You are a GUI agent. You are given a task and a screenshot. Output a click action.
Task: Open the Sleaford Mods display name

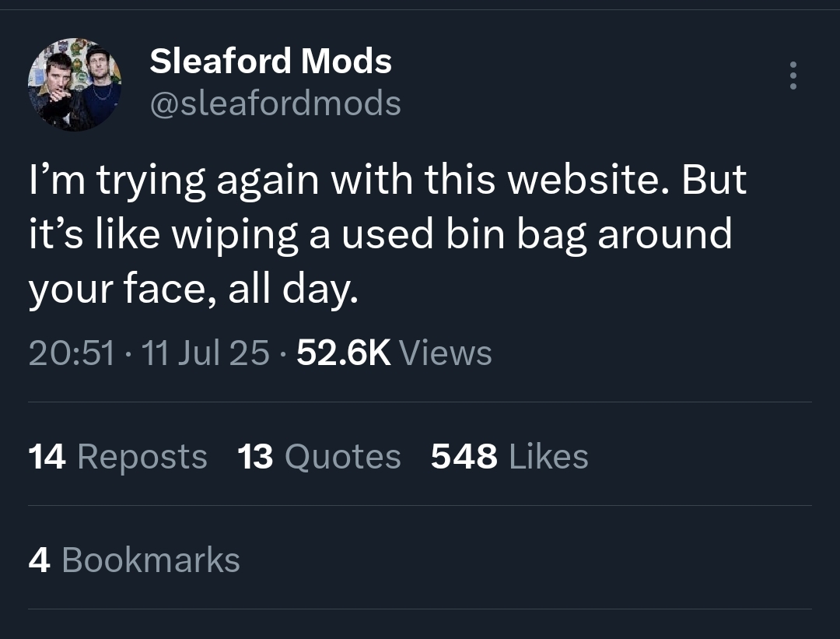point(270,61)
